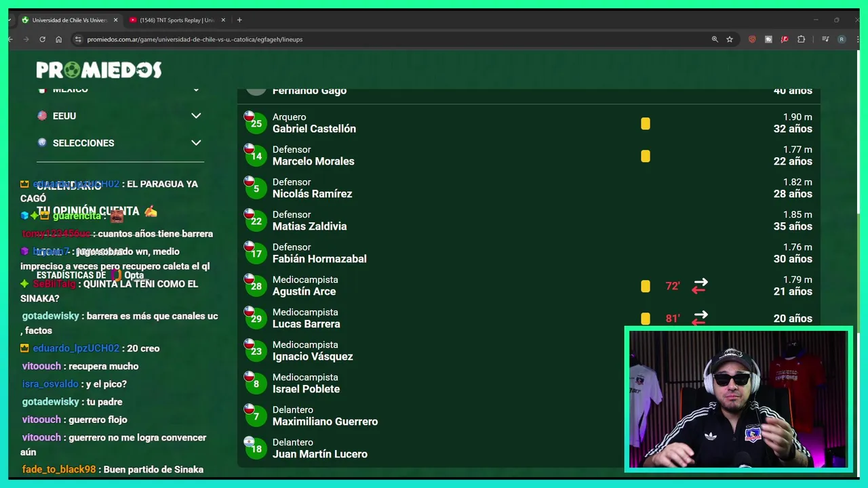Click Gabriel Castellón's number 25 badge
This screenshot has width=868, height=488.
(x=256, y=123)
